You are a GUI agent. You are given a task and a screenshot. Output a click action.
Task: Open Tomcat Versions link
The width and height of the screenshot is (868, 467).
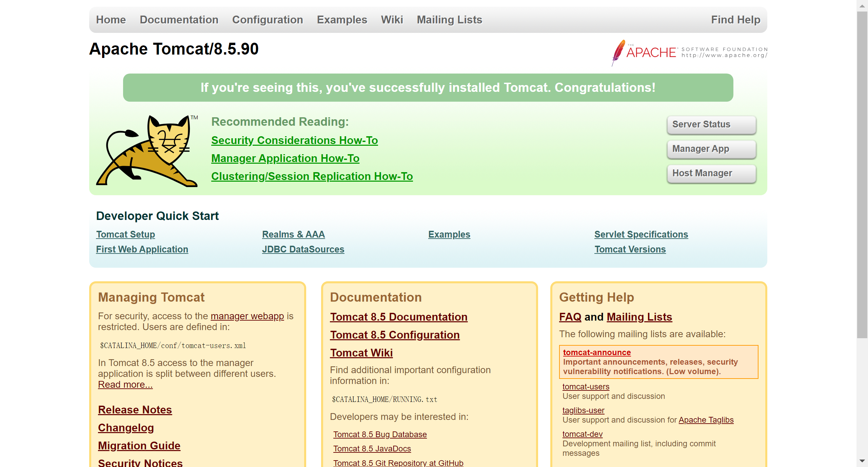[x=630, y=249]
